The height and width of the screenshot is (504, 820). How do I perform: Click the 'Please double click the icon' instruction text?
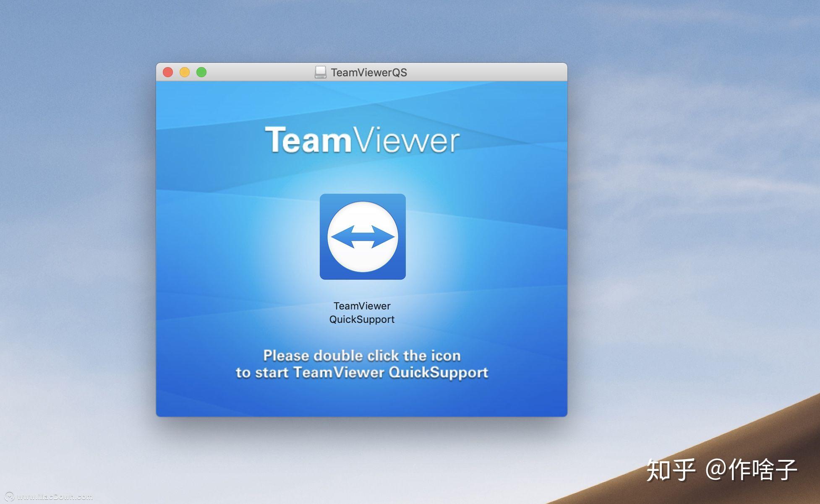[x=361, y=356]
